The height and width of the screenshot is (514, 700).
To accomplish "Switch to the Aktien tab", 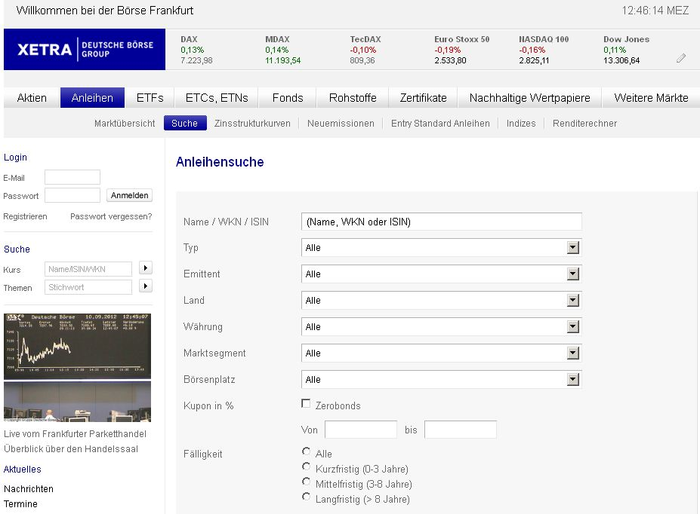I will [32, 98].
